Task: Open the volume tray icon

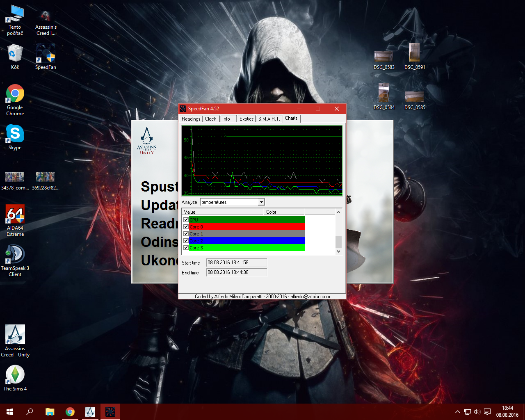Action: click(477, 412)
